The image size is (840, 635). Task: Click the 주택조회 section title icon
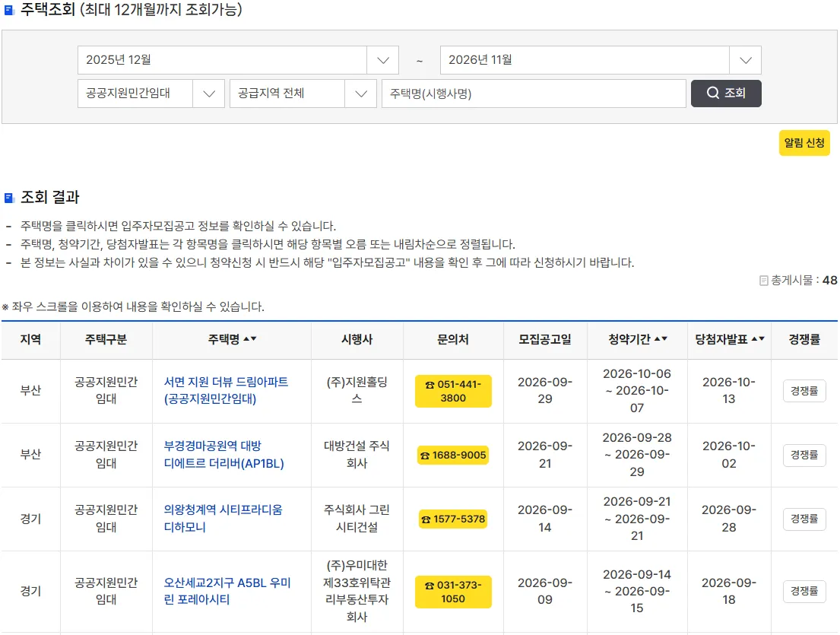click(x=8, y=10)
